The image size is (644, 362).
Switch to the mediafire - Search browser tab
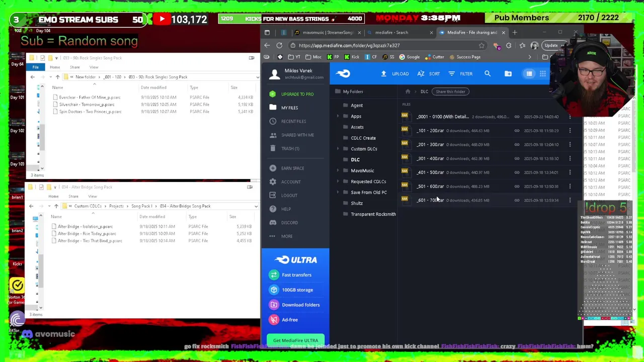(400, 33)
